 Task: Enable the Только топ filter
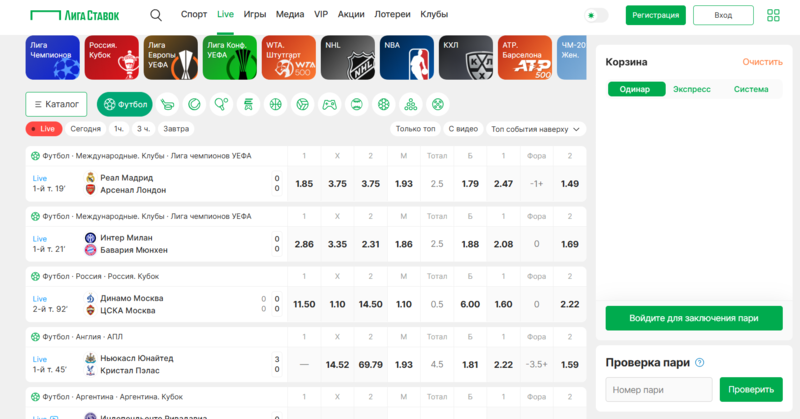(415, 129)
